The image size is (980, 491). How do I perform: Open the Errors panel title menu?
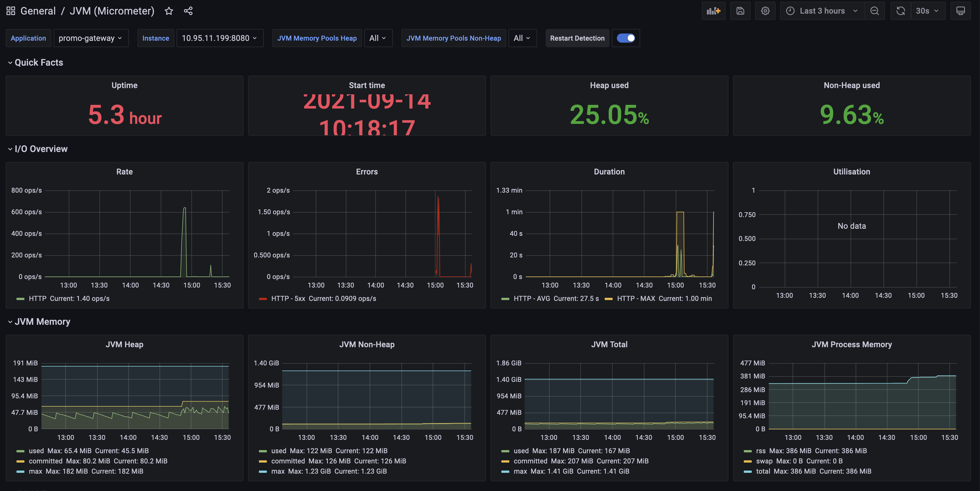click(367, 172)
